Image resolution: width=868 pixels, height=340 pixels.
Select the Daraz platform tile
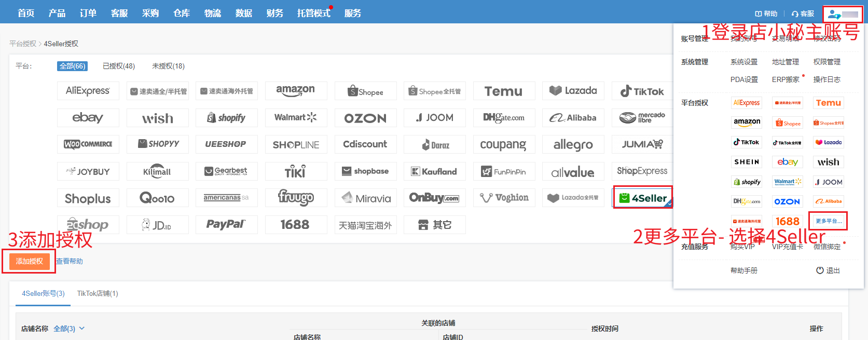coord(434,144)
